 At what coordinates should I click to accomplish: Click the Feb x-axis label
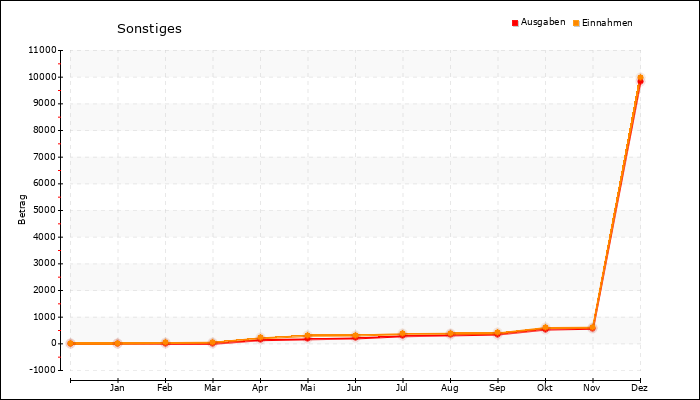165,387
